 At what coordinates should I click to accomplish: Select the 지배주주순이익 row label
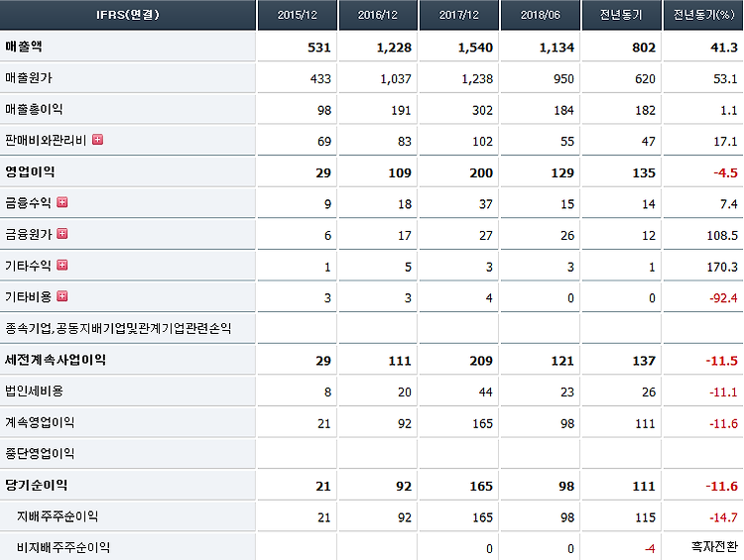tap(58, 516)
